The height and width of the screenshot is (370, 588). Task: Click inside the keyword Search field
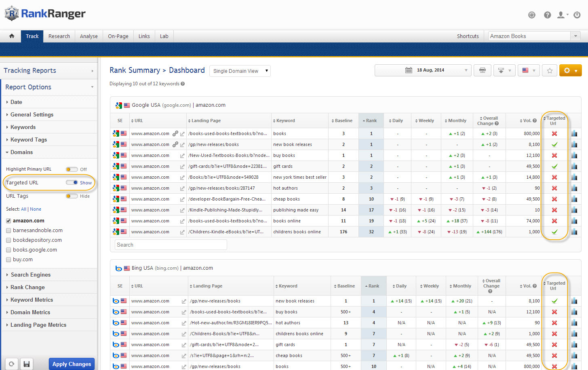tap(170, 244)
